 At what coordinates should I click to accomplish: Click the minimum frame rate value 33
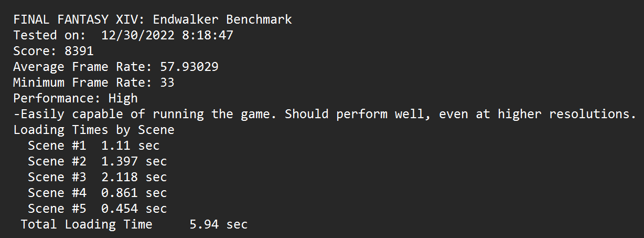click(x=167, y=83)
